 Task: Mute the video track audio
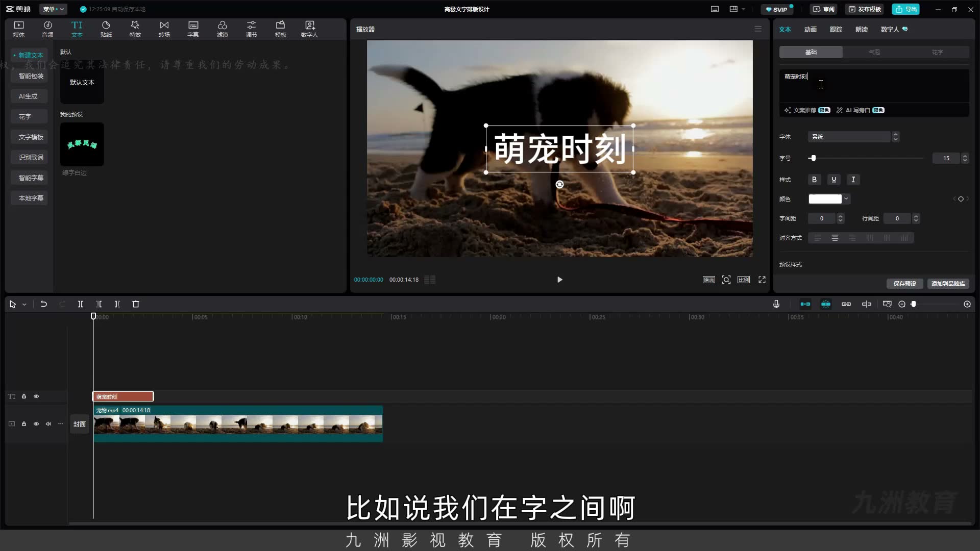coord(48,424)
